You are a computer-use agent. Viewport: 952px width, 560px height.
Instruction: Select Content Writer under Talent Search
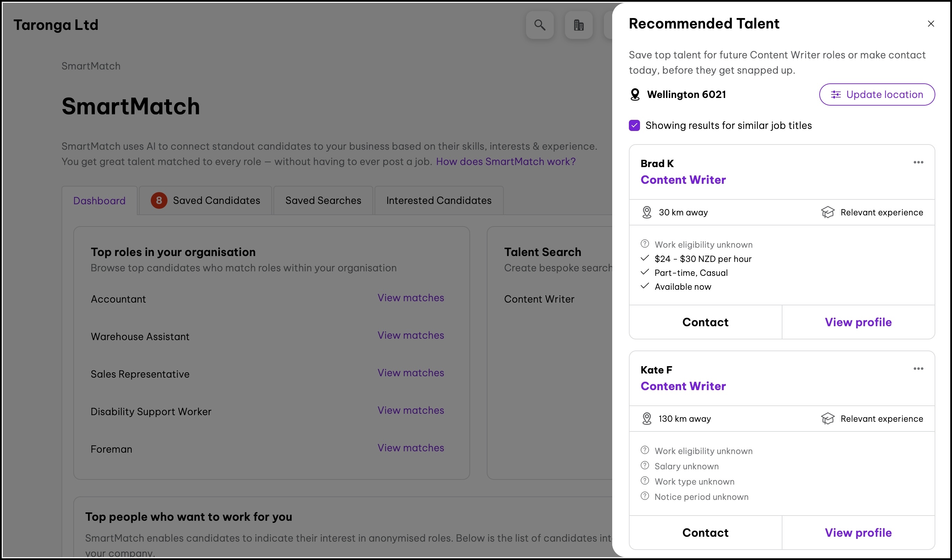tap(539, 299)
